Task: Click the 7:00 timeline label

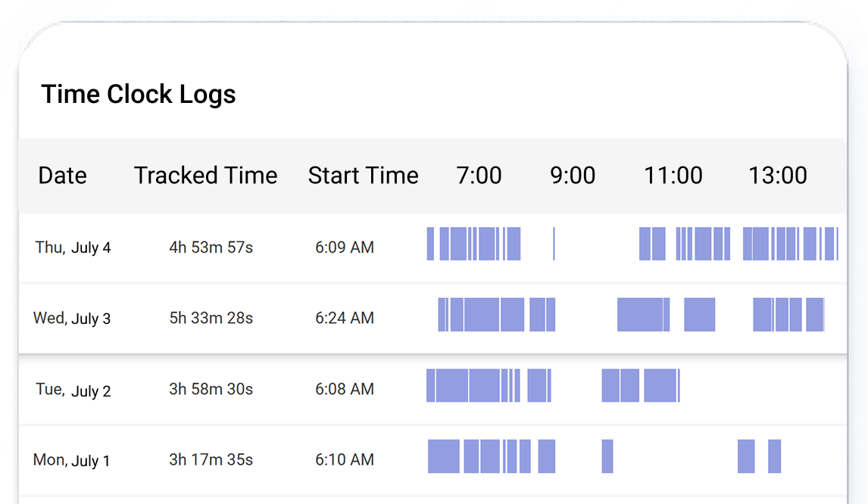Action: 479,176
